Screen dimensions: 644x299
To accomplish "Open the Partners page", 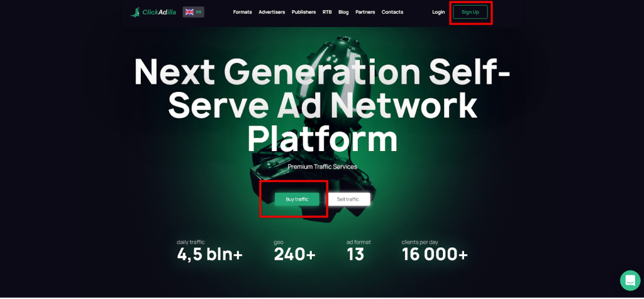I will (365, 12).
